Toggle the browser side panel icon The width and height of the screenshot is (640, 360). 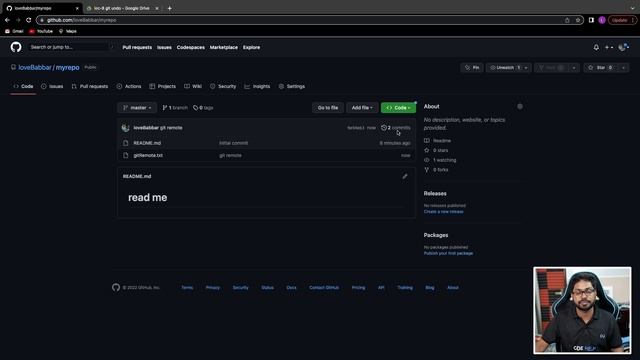591,20
